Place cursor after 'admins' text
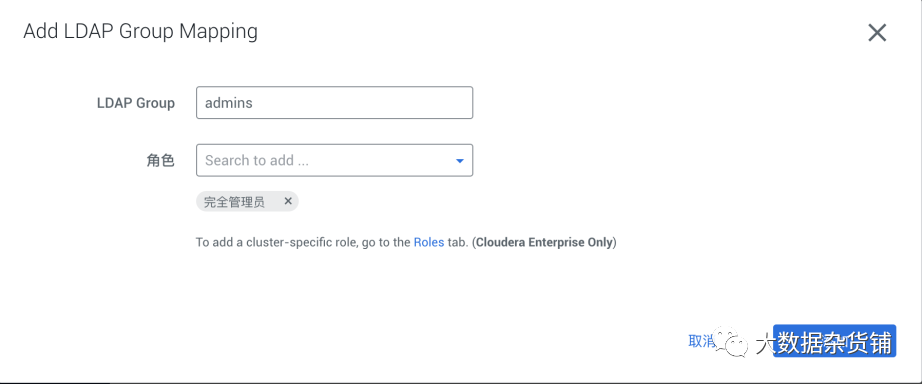 253,102
